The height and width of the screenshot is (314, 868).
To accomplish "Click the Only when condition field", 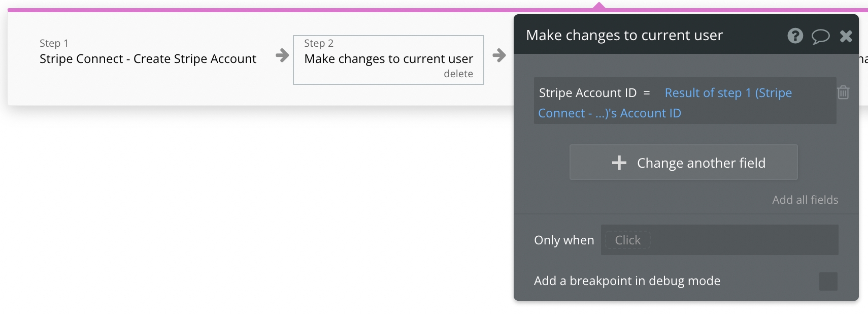I will 719,240.
